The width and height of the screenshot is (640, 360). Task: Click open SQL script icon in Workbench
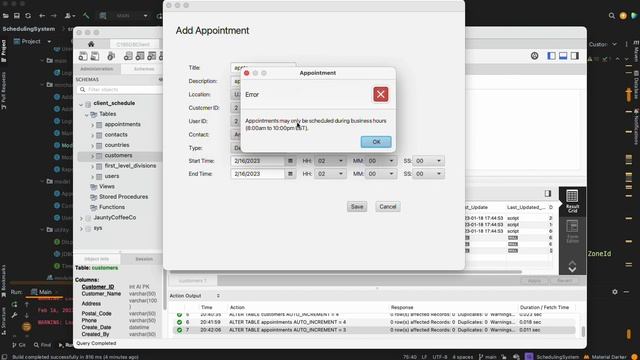click(95, 56)
